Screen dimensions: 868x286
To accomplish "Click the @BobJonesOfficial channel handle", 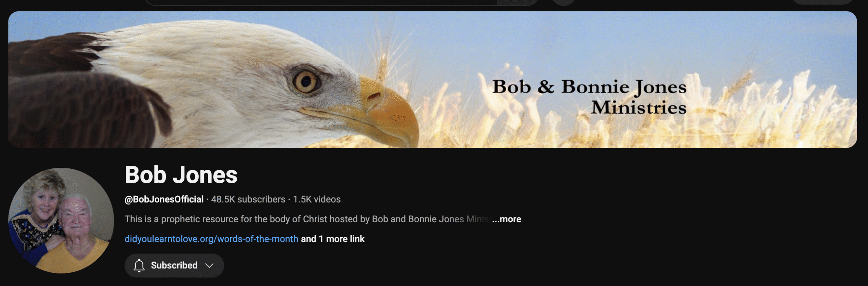I will (164, 199).
